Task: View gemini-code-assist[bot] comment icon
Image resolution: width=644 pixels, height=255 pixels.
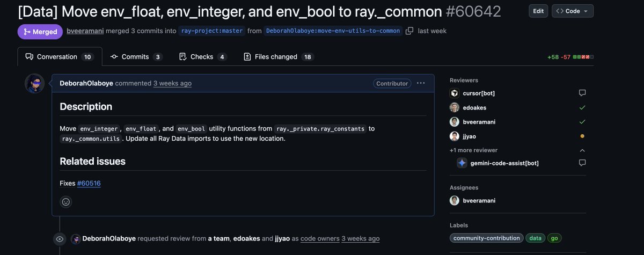Action: [582, 163]
